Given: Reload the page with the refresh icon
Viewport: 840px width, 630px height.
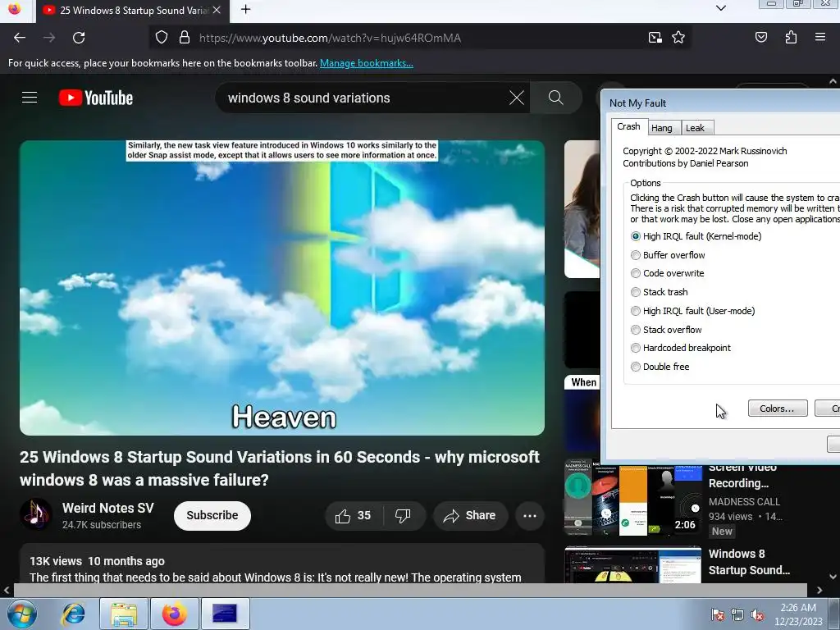Looking at the screenshot, I should tap(79, 38).
